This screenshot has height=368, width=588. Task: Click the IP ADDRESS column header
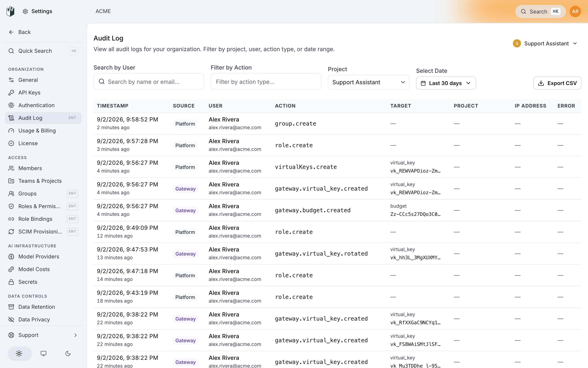coord(530,106)
